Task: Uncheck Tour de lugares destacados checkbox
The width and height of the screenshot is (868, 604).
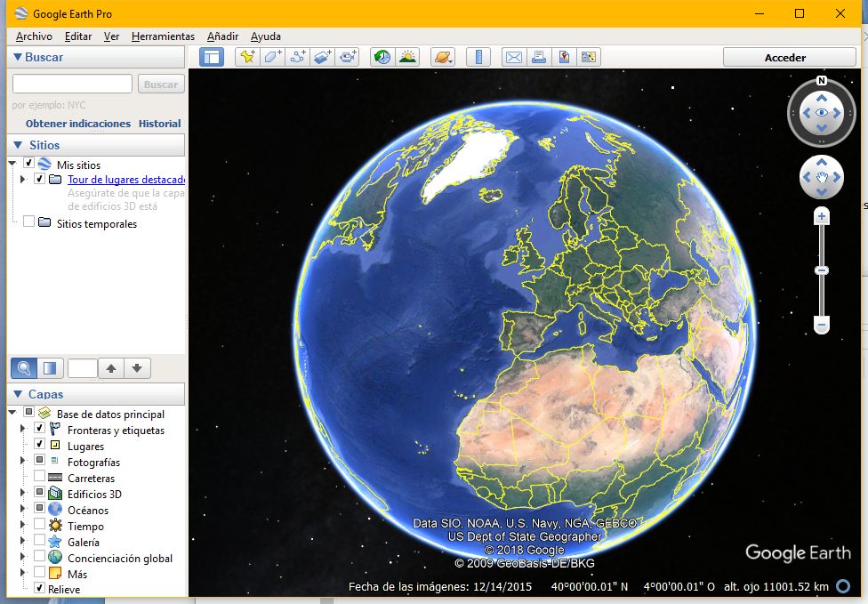Action: click(x=39, y=178)
